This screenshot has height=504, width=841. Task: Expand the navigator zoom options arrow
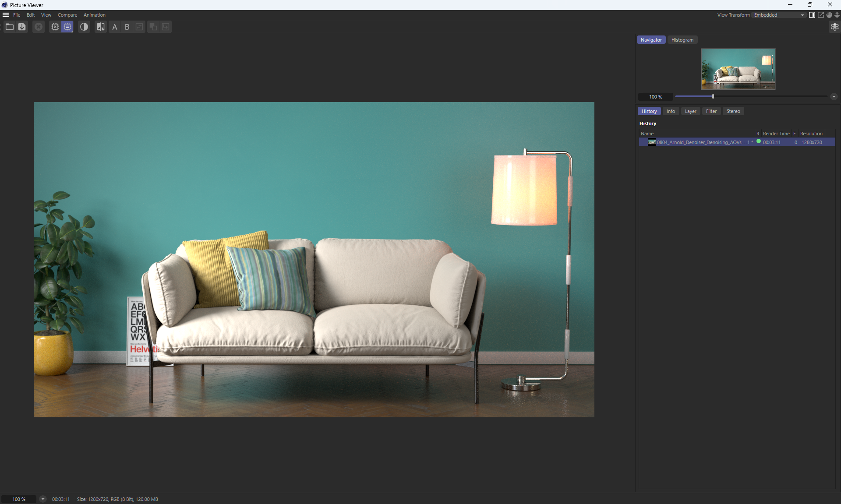pyautogui.click(x=834, y=97)
